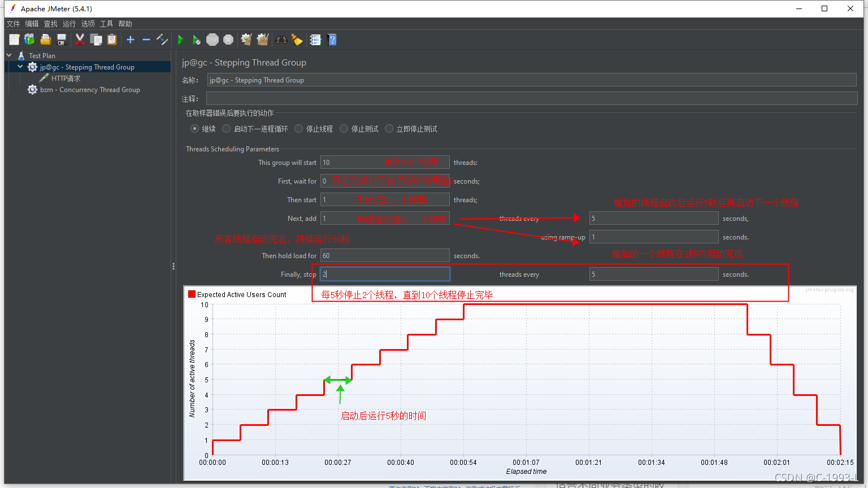The height and width of the screenshot is (488, 868).
Task: Collapse the Test Plan tree node
Action: [9, 55]
